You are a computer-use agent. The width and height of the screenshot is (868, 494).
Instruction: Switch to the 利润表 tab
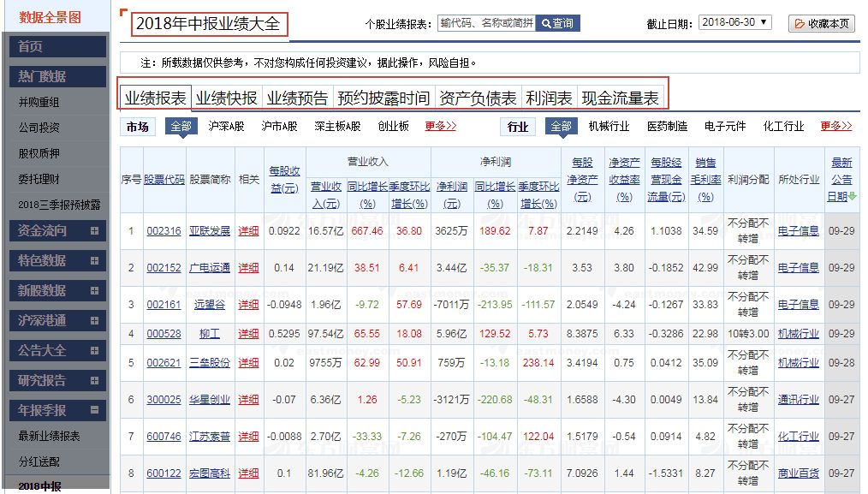(x=549, y=98)
